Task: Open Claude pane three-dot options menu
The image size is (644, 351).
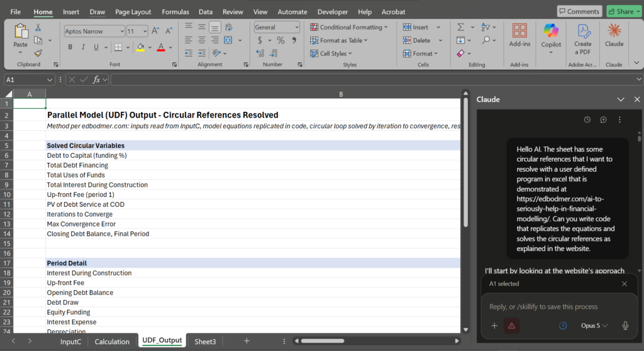Action: 619,120
